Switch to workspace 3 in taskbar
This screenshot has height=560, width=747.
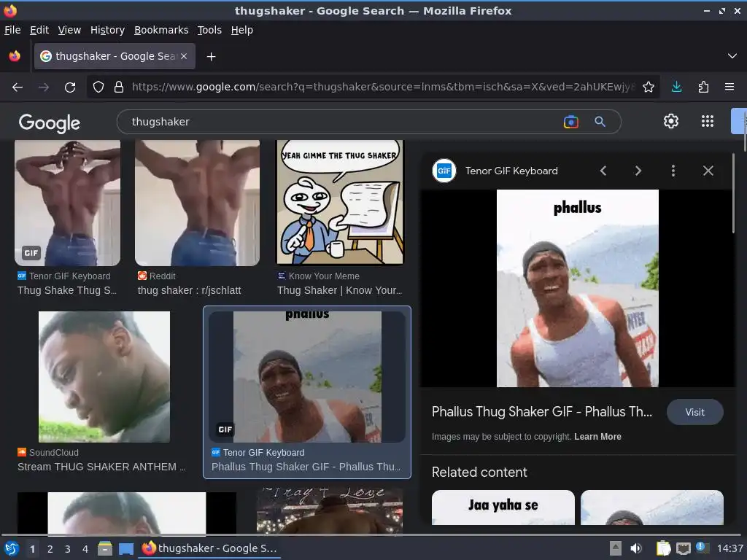(68, 549)
